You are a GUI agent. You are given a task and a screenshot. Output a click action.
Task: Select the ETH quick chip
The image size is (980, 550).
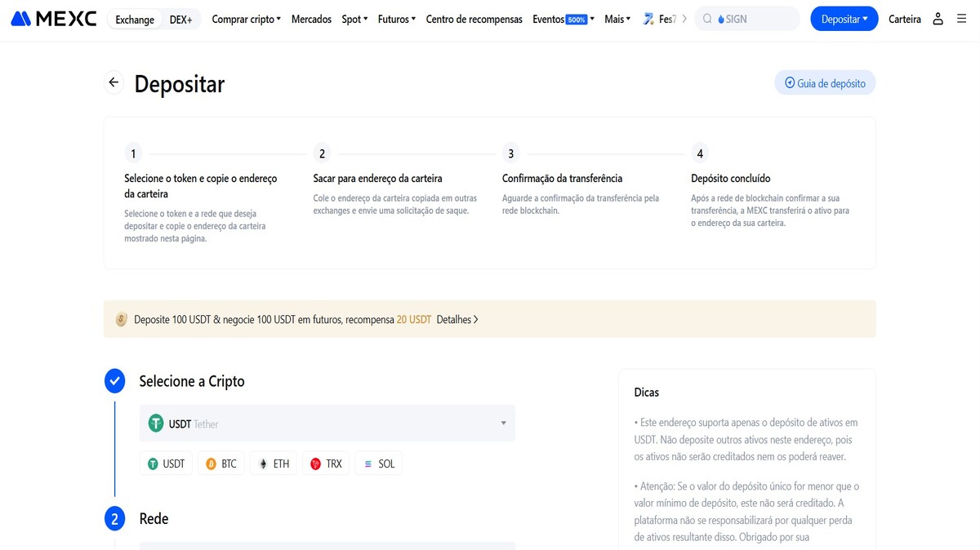coord(274,464)
